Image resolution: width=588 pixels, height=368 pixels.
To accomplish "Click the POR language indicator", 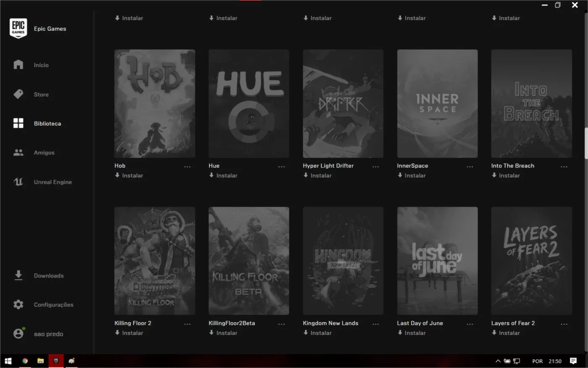I will point(537,361).
